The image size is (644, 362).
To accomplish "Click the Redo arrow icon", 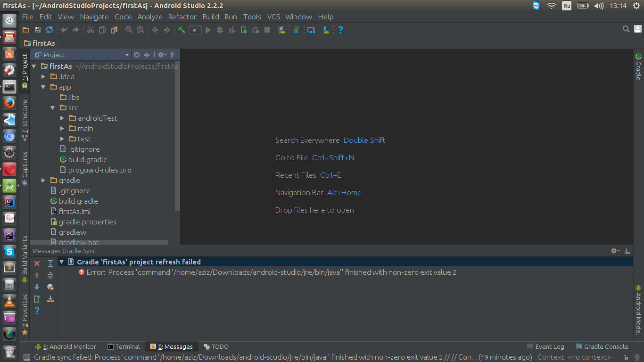I will 76,30.
